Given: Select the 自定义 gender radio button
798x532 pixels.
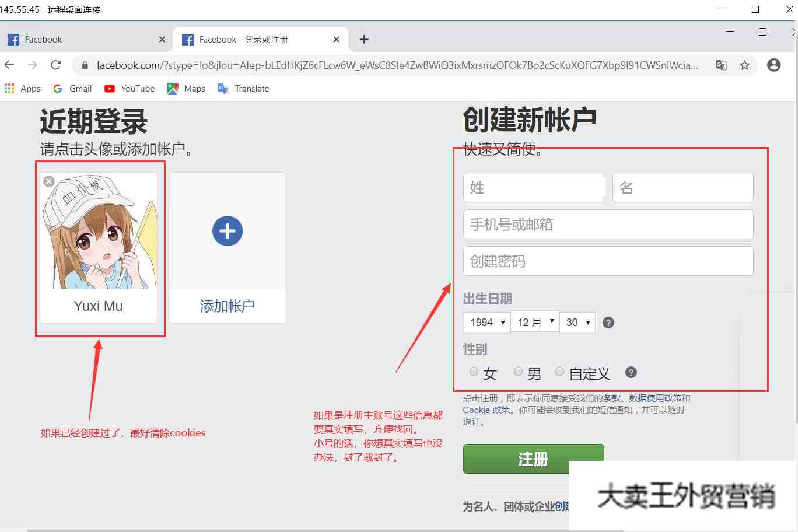Looking at the screenshot, I should (559, 371).
